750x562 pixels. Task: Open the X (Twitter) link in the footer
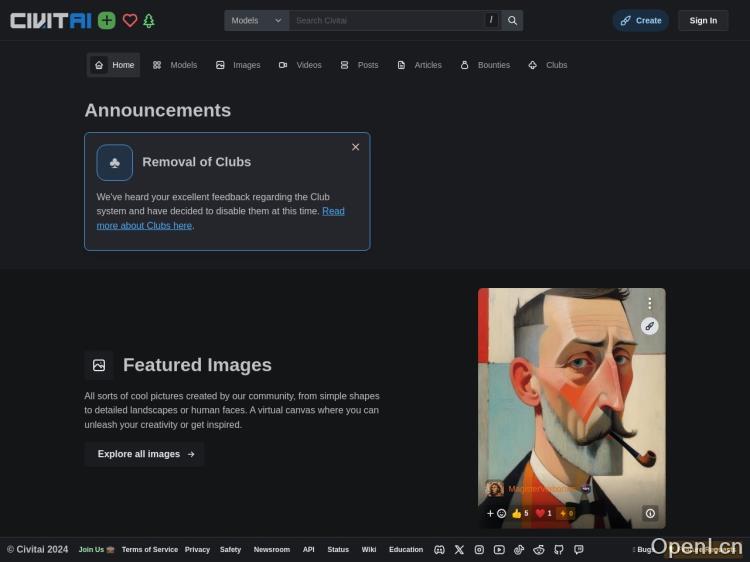459,549
